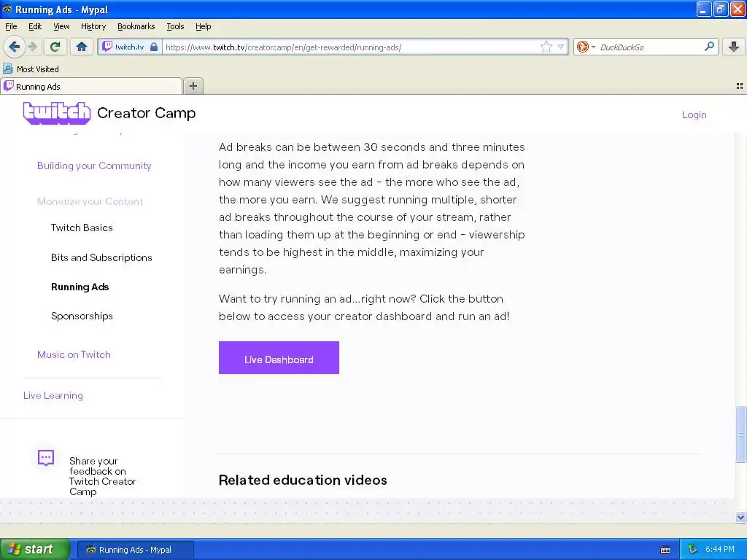747x560 pixels.
Task: Click the forward navigation arrow
Action: (33, 47)
